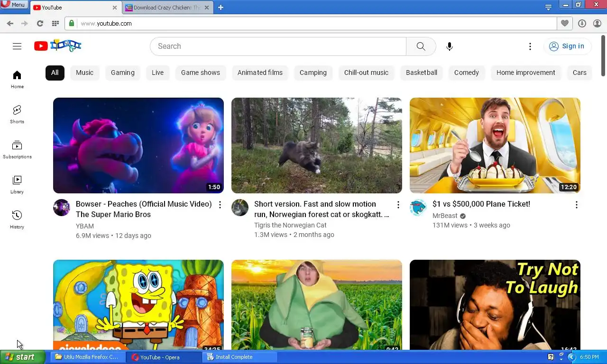The image size is (607, 364).
Task: Open the YouTube hamburger guide menu
Action: [17, 46]
